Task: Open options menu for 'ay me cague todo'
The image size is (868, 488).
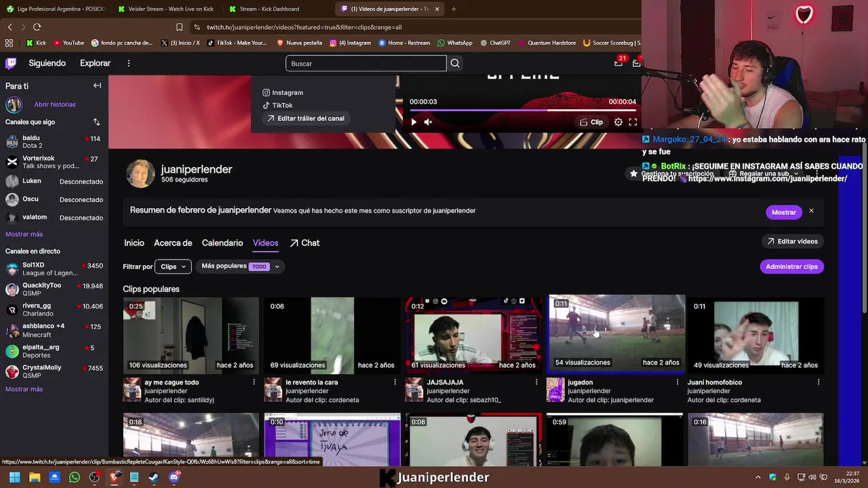Action: click(254, 382)
